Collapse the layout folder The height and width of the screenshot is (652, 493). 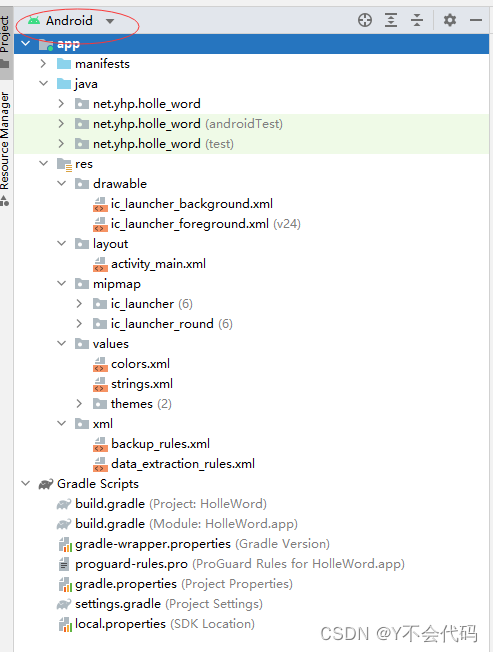click(62, 244)
